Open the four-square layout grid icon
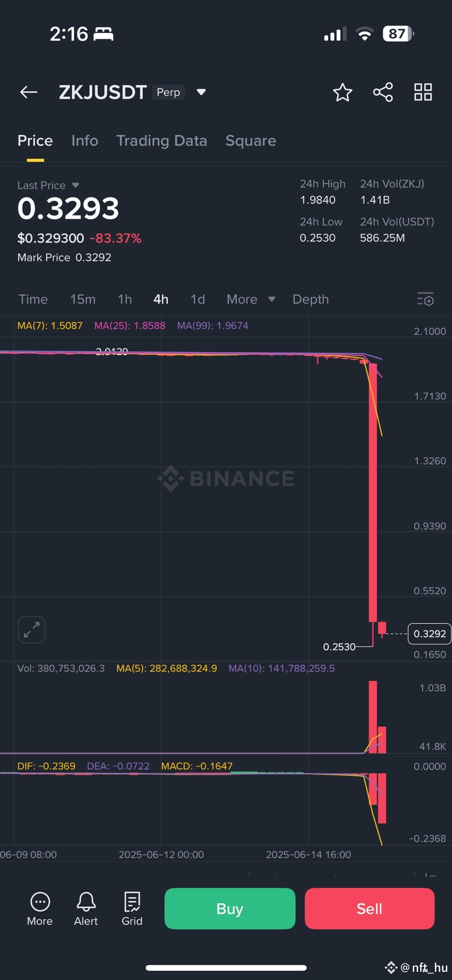Viewport: 452px width, 980px height. pos(423,92)
